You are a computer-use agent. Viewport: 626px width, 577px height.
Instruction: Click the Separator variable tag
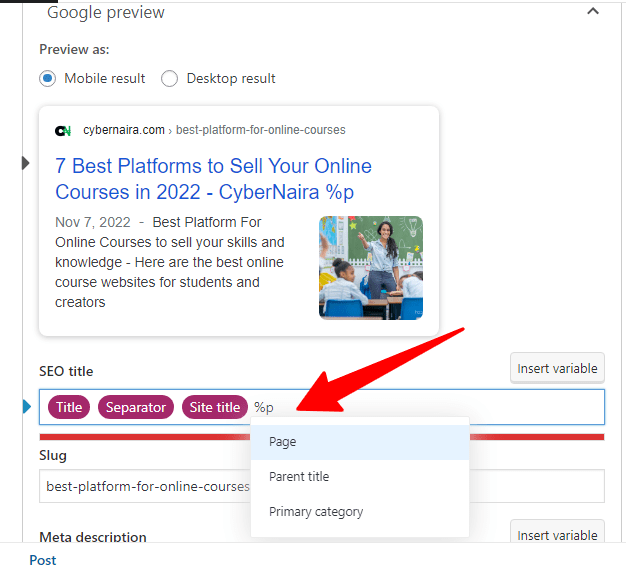pos(136,407)
